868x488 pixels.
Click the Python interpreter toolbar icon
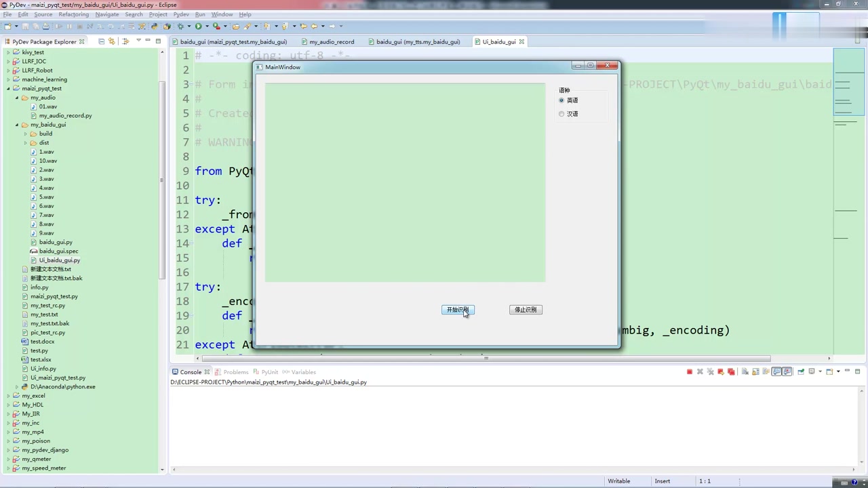coord(154,26)
